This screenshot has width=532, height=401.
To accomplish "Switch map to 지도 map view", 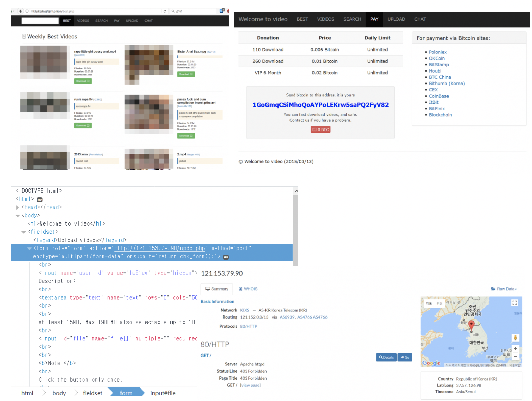I will click(x=429, y=303).
